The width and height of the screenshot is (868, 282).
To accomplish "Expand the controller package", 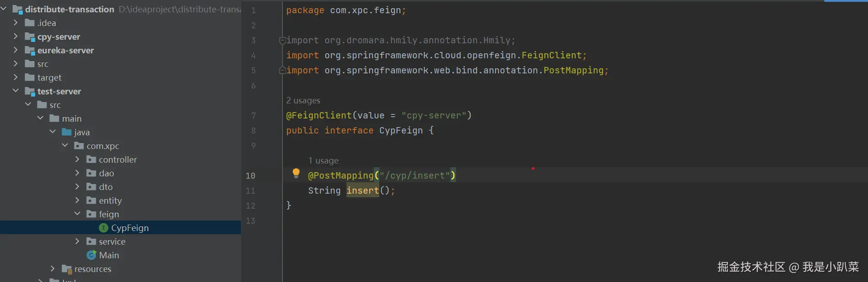I will 77,159.
